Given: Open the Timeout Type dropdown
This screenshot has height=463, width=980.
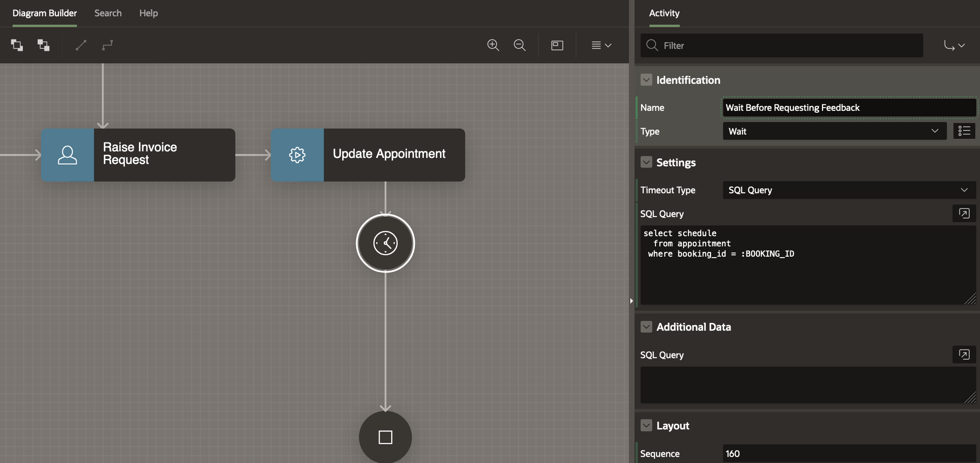Looking at the screenshot, I should pyautogui.click(x=849, y=190).
